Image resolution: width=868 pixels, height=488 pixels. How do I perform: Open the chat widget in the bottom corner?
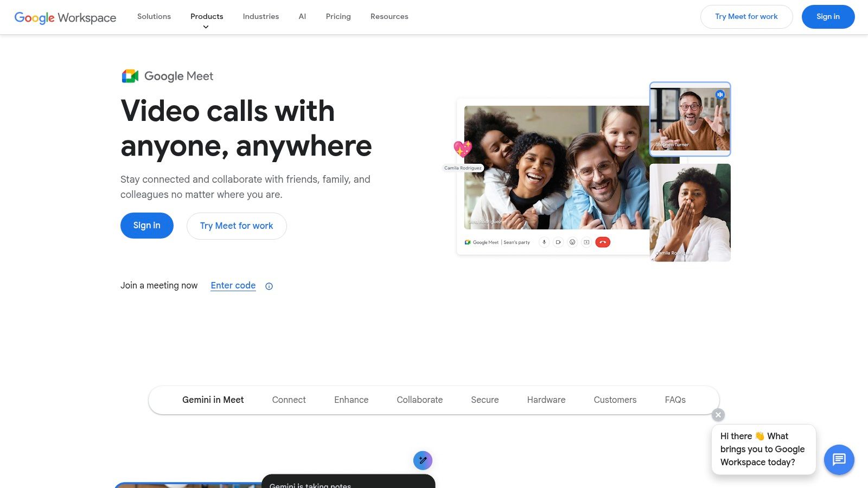(839, 460)
